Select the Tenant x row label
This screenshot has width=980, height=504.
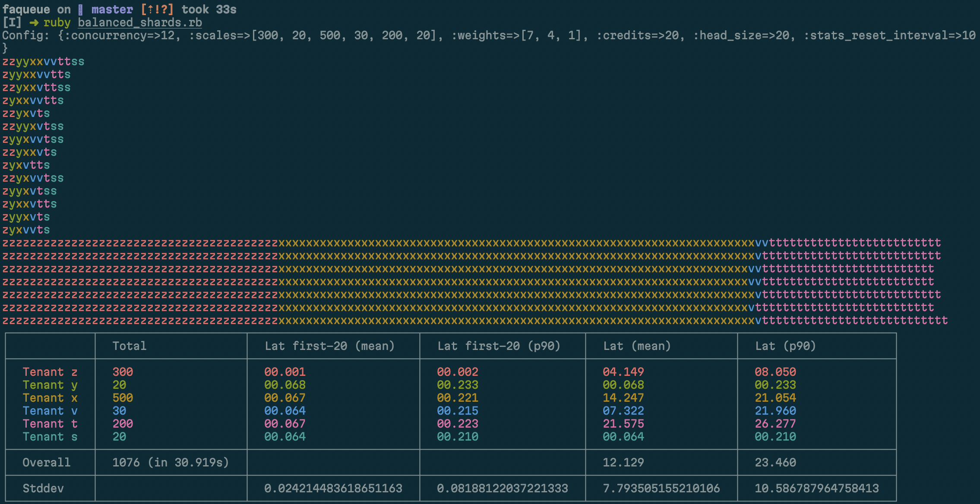[x=50, y=398]
